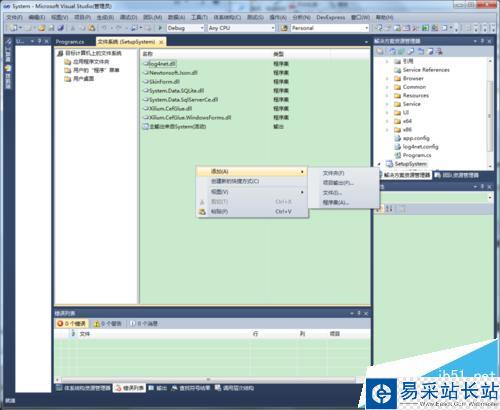
Task: Close the File System (SetupSystem) tab
Action: click(x=161, y=42)
